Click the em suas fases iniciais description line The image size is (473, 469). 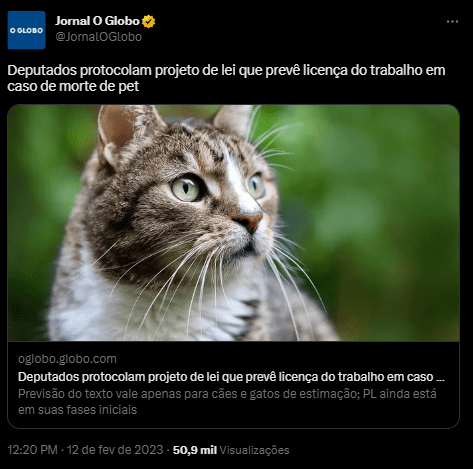pyautogui.click(x=77, y=409)
